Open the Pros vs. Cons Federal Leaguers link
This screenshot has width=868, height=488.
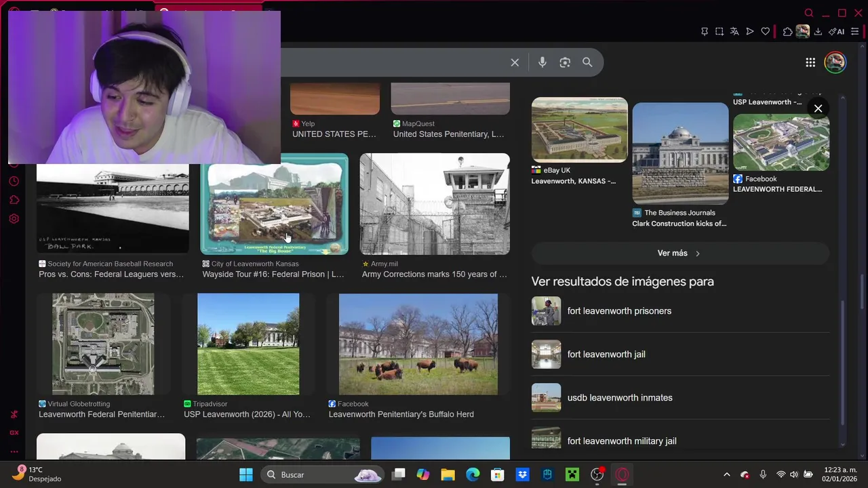[x=111, y=274]
